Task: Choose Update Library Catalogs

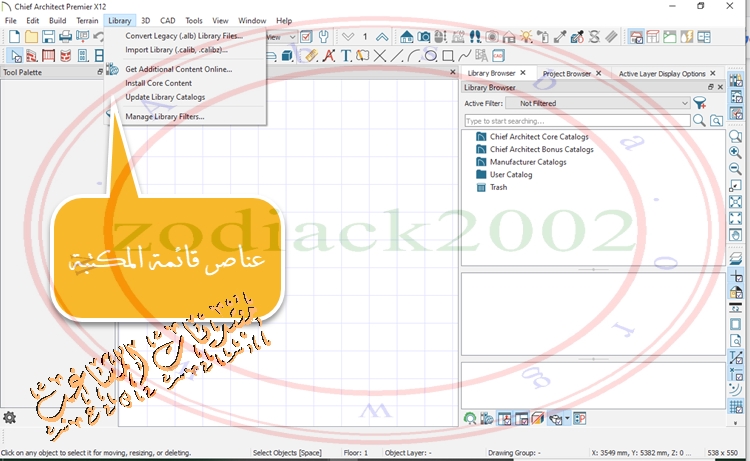Action: click(165, 97)
